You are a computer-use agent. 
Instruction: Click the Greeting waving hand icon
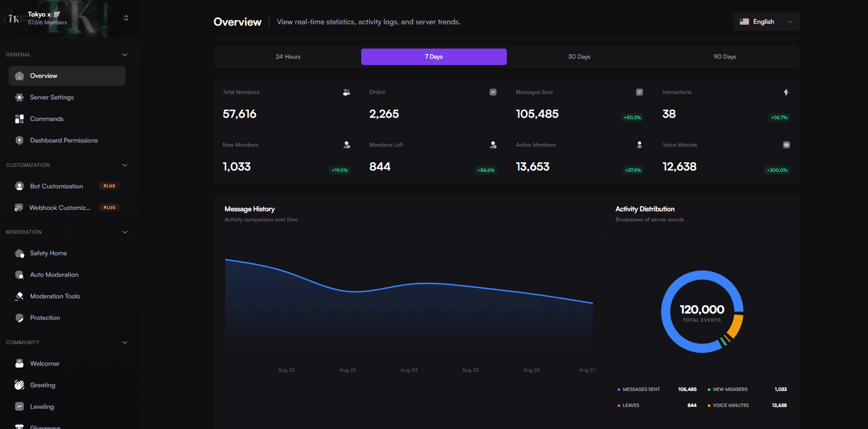click(19, 385)
